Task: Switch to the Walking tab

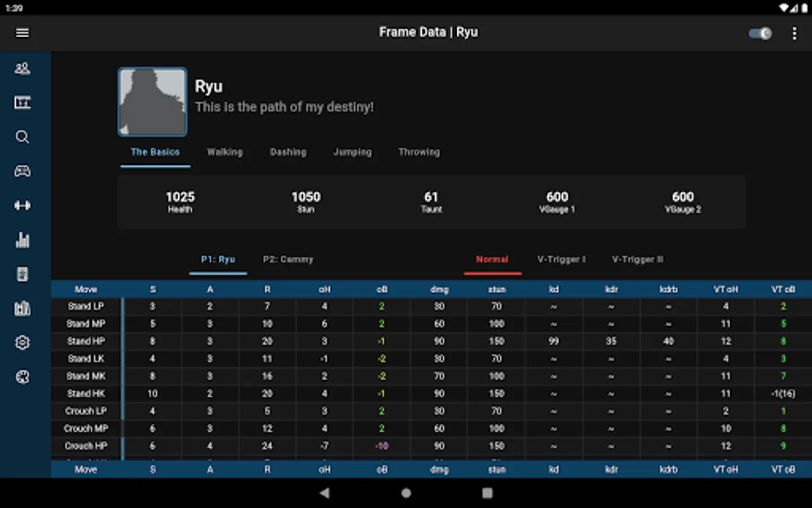Action: pos(224,152)
